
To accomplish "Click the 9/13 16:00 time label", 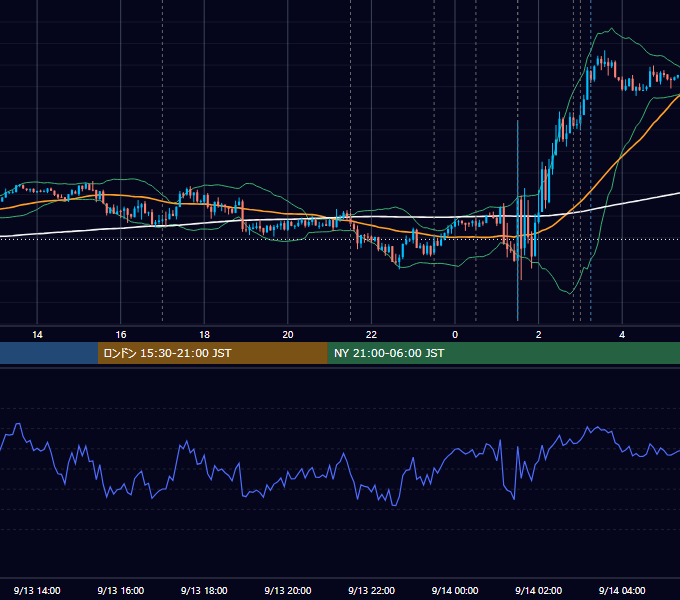I will (121, 590).
